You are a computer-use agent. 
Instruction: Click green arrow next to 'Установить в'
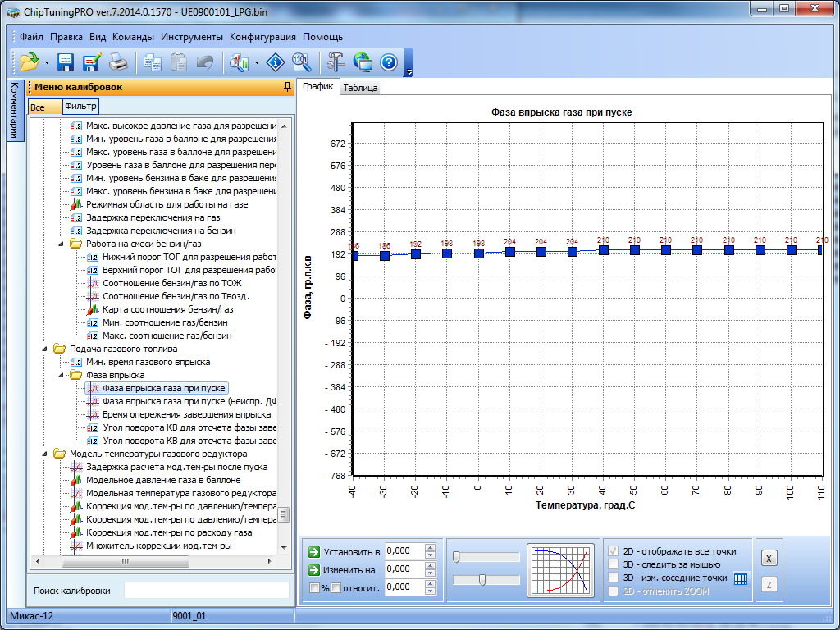[x=314, y=551]
